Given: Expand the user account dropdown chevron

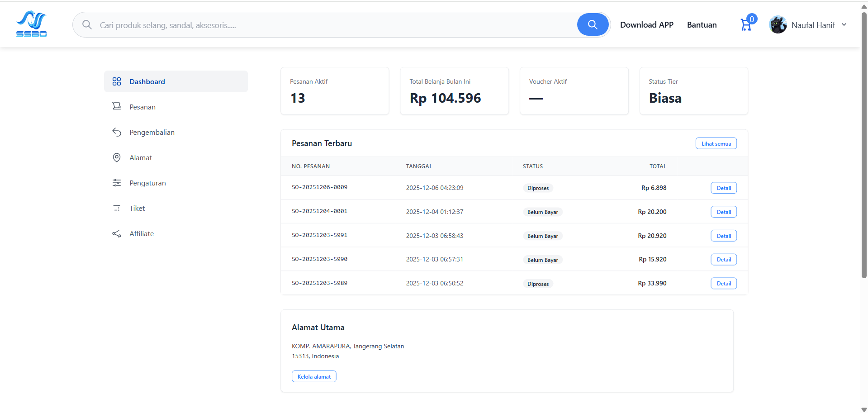Looking at the screenshot, I should [844, 25].
